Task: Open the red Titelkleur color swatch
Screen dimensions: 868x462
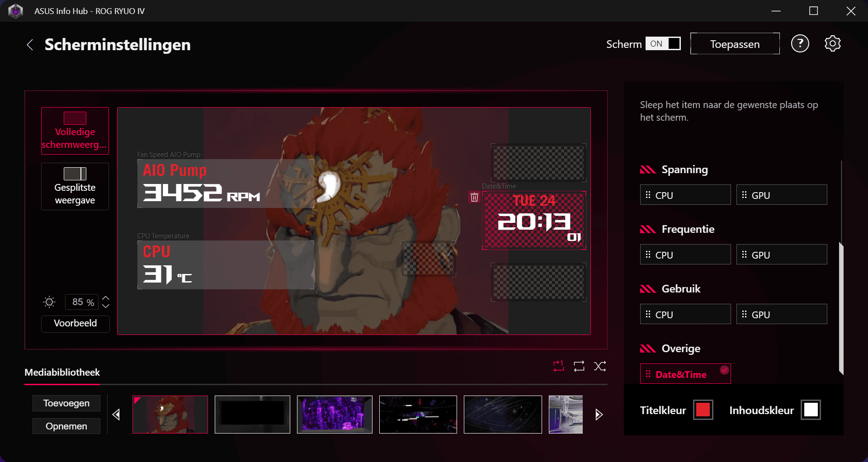Action: tap(703, 410)
